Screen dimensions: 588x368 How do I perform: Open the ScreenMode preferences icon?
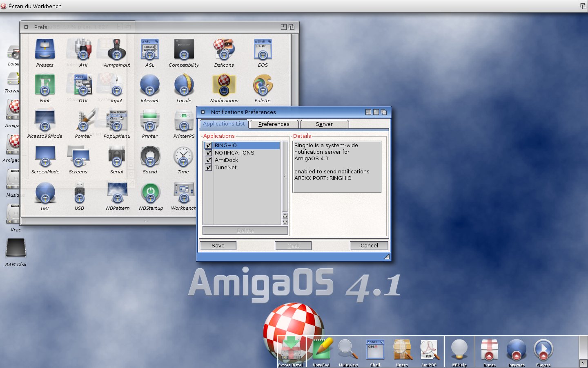point(45,156)
